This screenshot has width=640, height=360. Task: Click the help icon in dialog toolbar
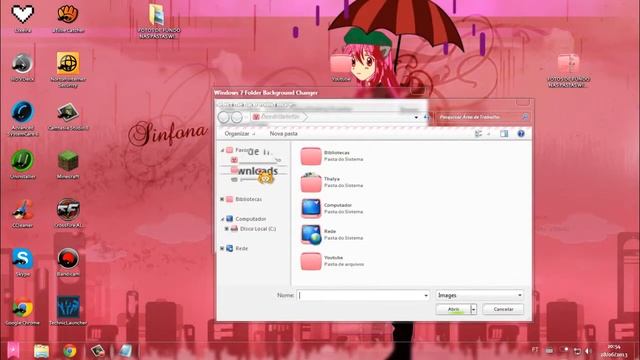(x=521, y=133)
